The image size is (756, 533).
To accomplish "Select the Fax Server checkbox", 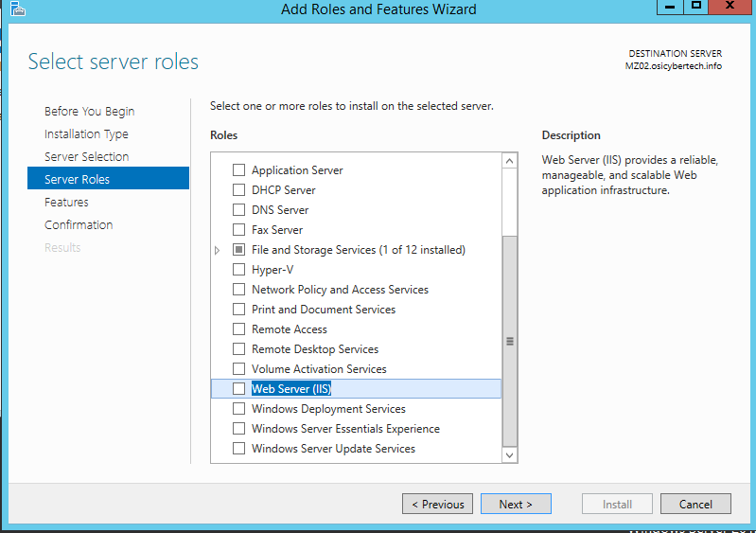I will pos(238,230).
